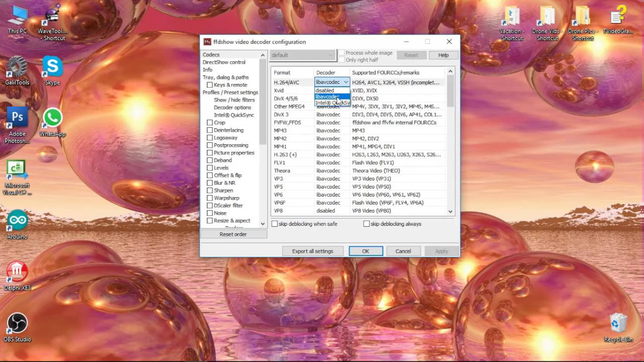Screen dimensions: 644x362
Task: Select Tray, dialog & paths item
Action: pyautogui.click(x=225, y=77)
